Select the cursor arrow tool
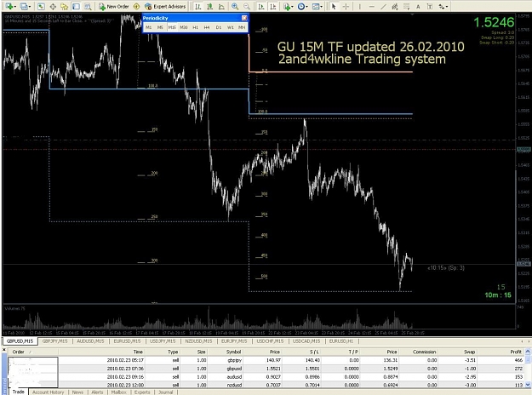The height and width of the screenshot is (395, 532). [334, 7]
